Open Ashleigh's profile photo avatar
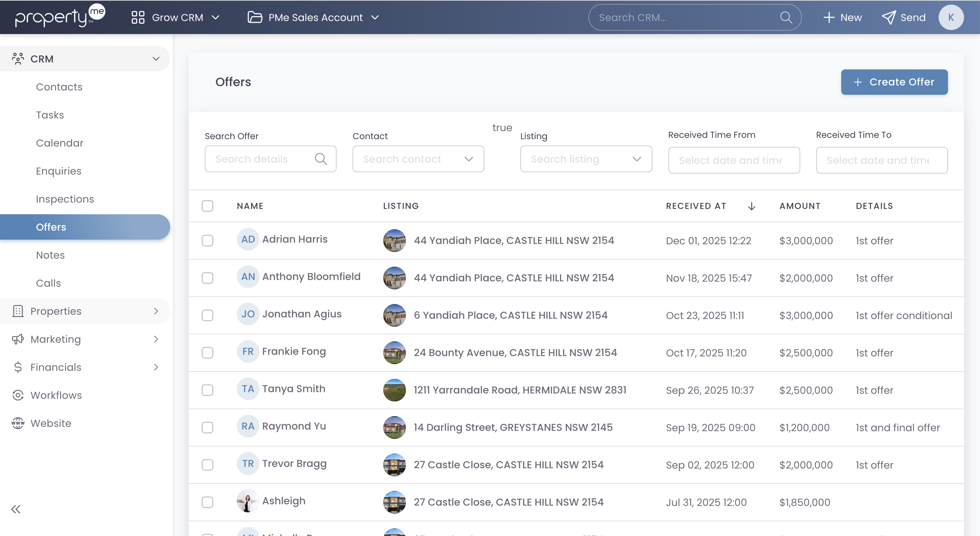 [x=248, y=501]
